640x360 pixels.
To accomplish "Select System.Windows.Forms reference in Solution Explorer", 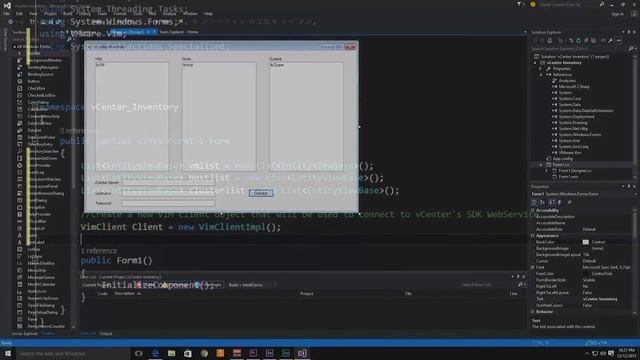I will (x=580, y=135).
